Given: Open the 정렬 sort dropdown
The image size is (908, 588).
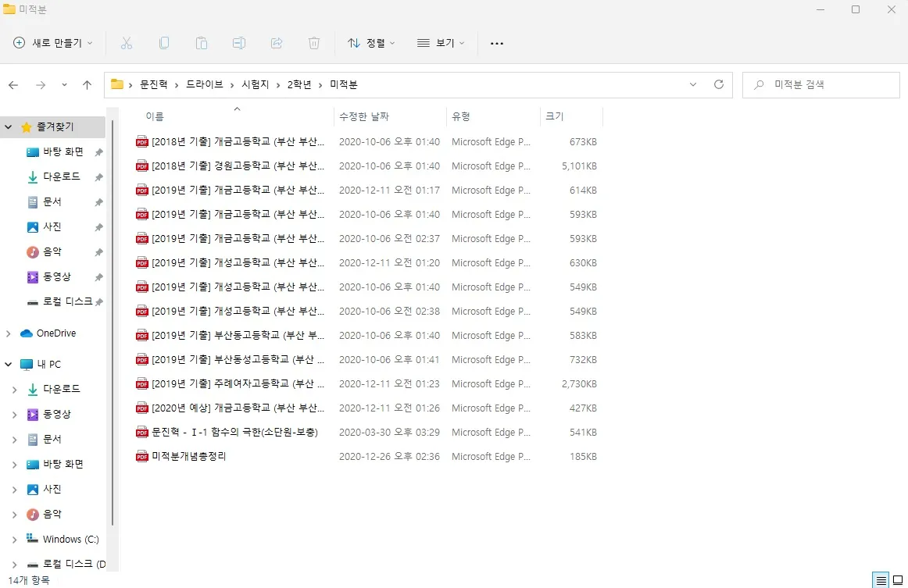Looking at the screenshot, I should (371, 43).
